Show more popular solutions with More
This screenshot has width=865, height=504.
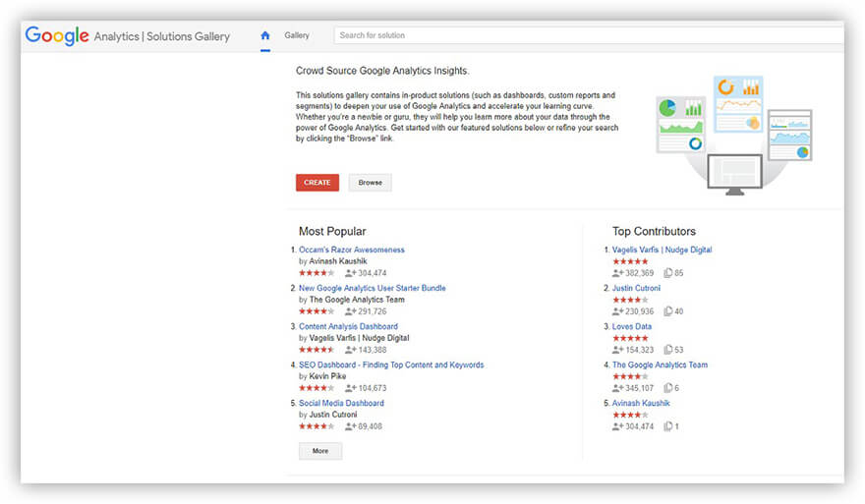[320, 451]
